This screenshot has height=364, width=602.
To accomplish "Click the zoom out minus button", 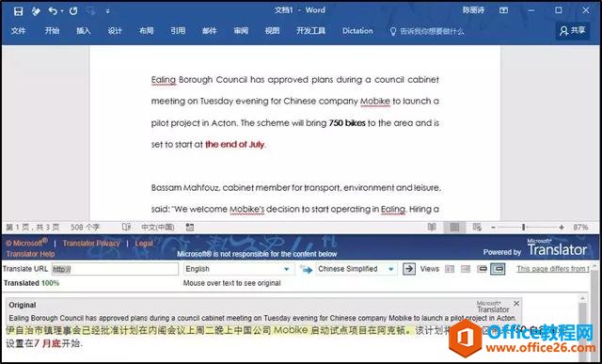I will (493, 228).
